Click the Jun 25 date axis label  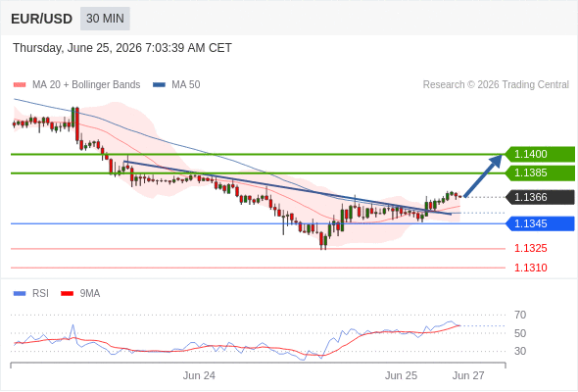pos(401,375)
